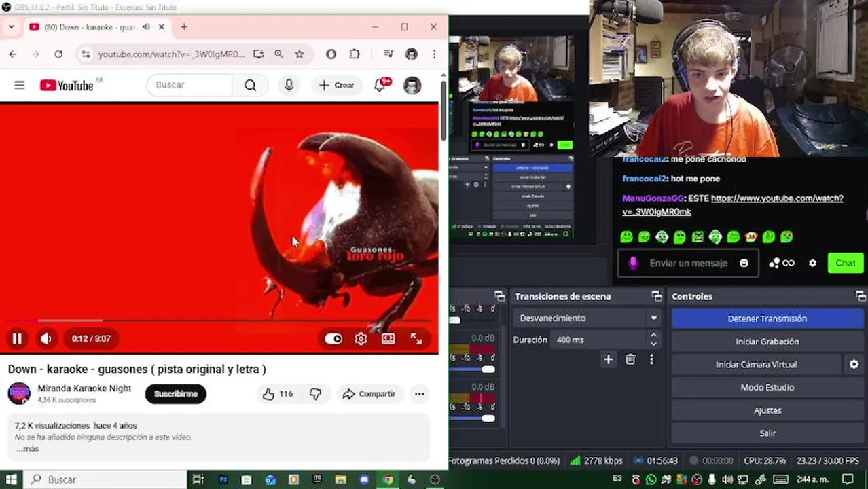Open the YouTube hamburger guide menu
The width and height of the screenshot is (868, 489).
(x=19, y=85)
